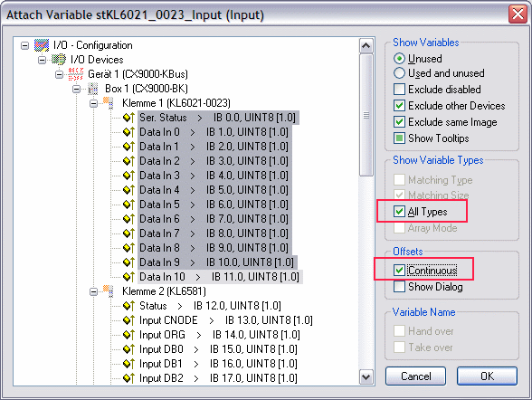Viewport: 532px width, 400px height.
Task: Select the Box 1 (CX9000-BK) label
Action: tap(147, 89)
